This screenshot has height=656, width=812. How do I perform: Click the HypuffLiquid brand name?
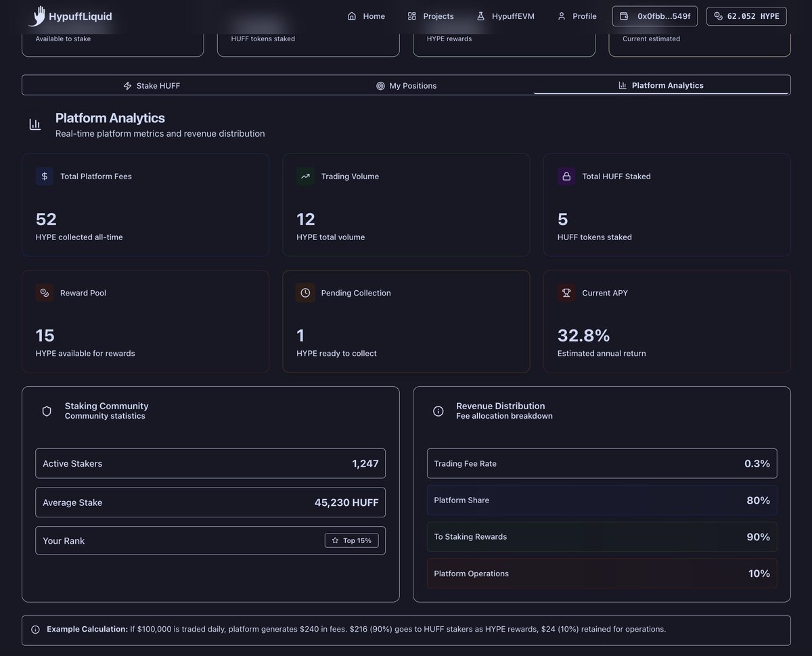(x=81, y=16)
